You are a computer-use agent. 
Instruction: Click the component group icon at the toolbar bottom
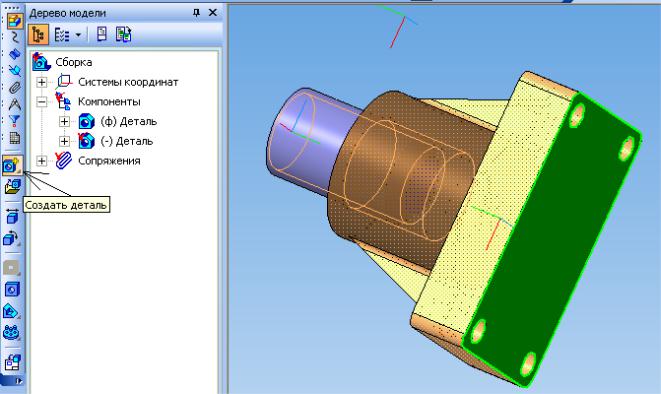(12, 362)
